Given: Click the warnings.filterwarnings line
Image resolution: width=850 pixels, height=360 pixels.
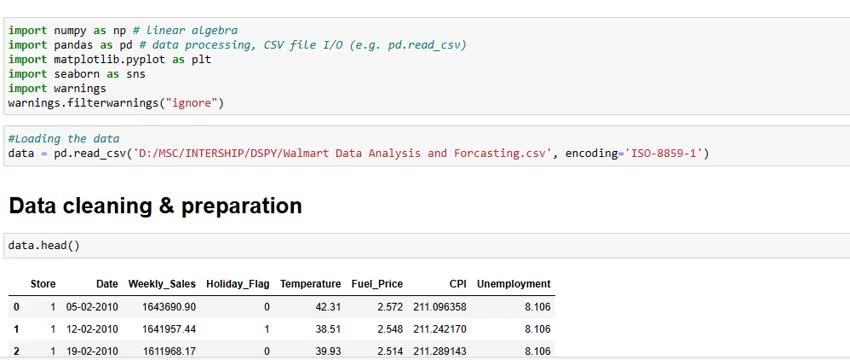Looking at the screenshot, I should point(116,103).
